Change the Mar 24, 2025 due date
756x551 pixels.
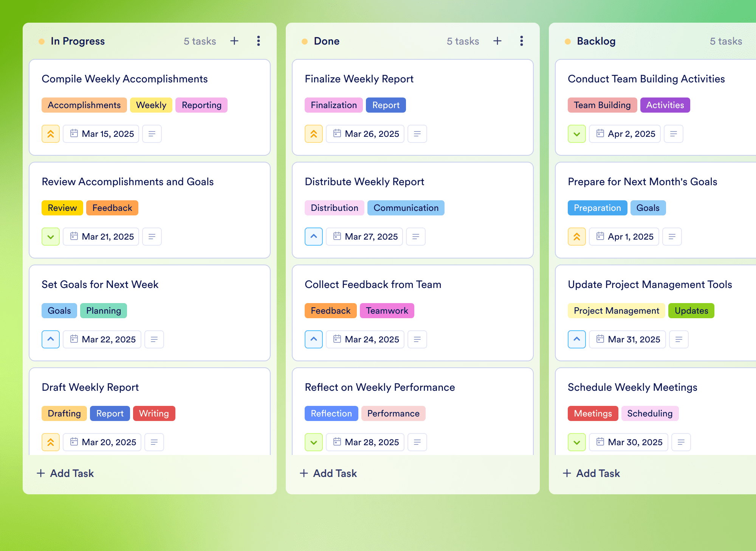pyautogui.click(x=365, y=339)
